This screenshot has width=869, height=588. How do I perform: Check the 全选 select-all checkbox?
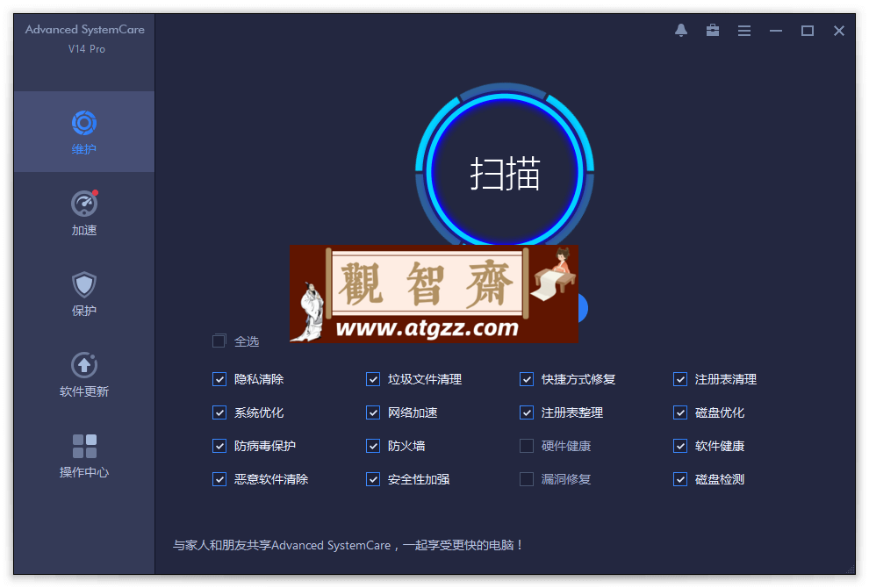click(x=219, y=341)
